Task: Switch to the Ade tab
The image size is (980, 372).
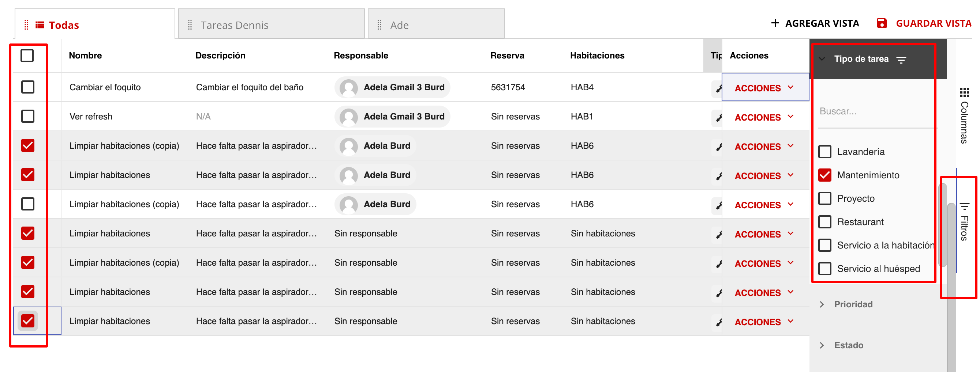Action: click(399, 25)
